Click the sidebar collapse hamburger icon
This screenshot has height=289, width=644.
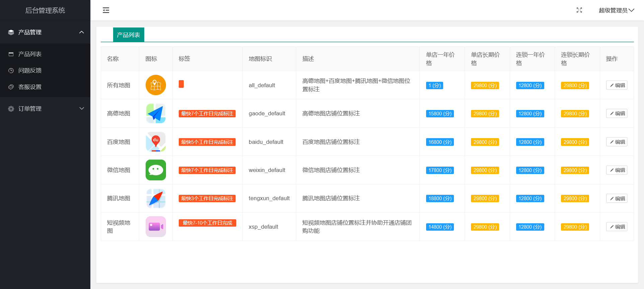tap(106, 10)
